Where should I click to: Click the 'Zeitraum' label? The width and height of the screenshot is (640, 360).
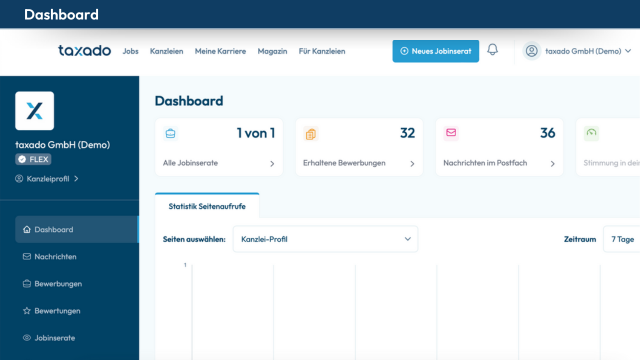580,239
